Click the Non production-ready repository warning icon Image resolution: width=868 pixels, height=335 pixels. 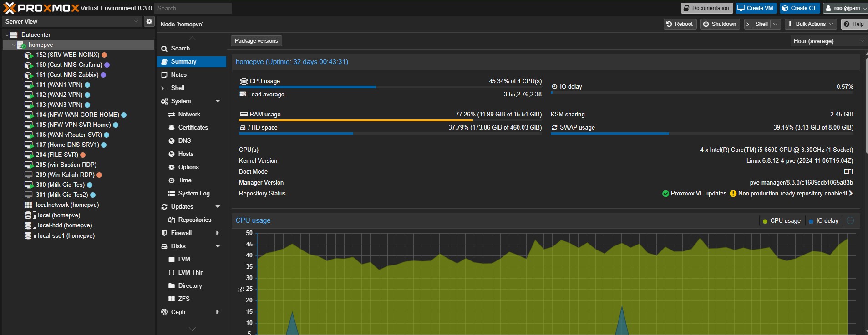coord(733,194)
